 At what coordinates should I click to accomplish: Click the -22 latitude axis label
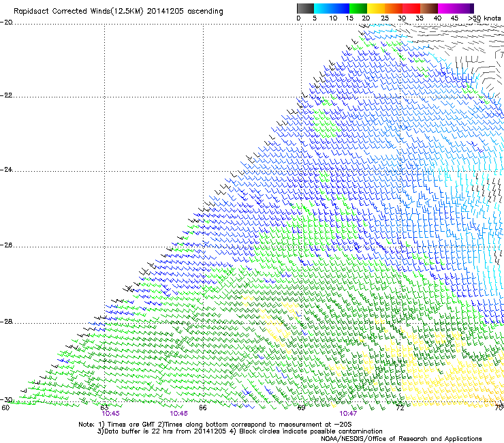pos(6,95)
